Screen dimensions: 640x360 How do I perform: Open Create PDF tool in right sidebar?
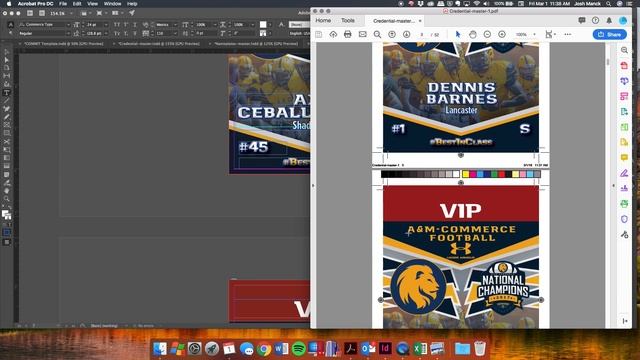(624, 65)
